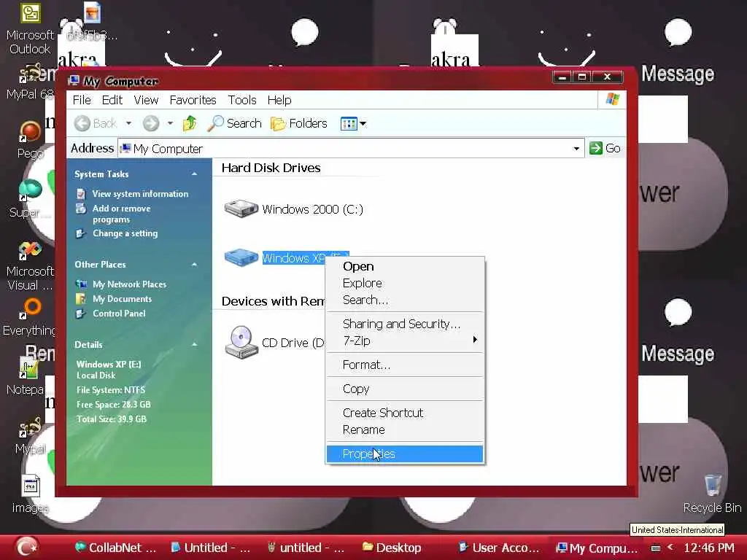Click Add or remove programs link
The width and height of the screenshot is (747, 560).
tap(122, 214)
